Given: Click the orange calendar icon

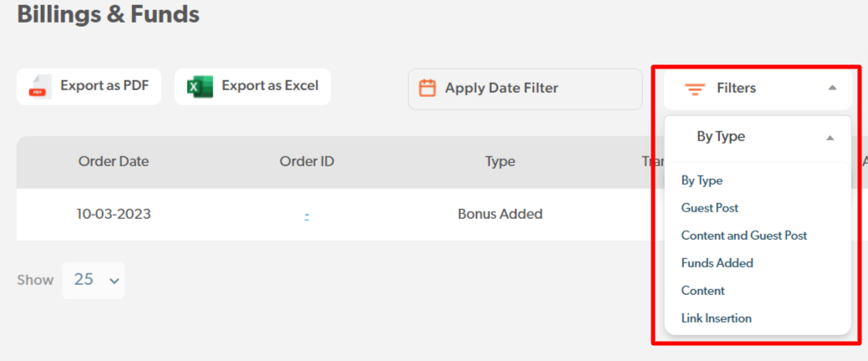Looking at the screenshot, I should [x=427, y=89].
